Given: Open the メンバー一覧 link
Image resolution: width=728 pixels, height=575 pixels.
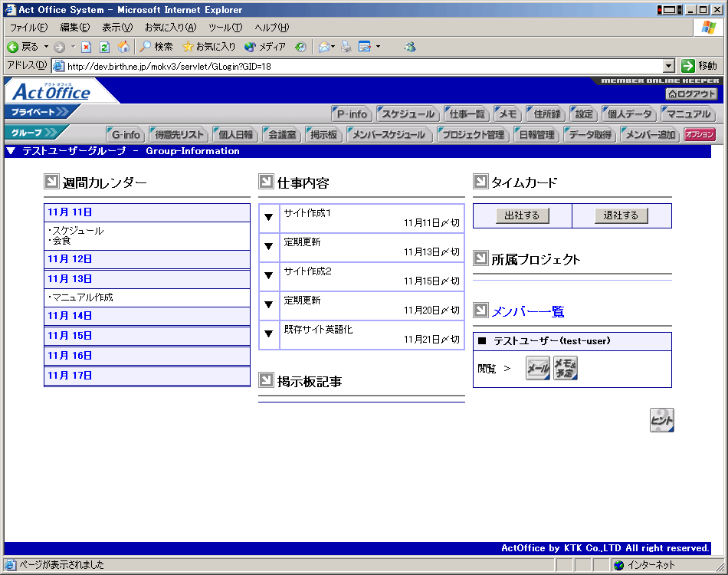Looking at the screenshot, I should pos(527,311).
